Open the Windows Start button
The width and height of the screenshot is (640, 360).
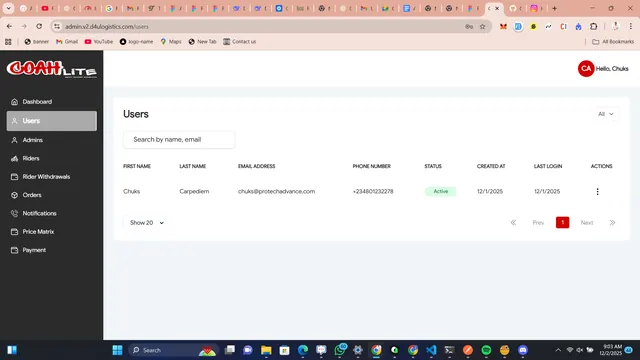pyautogui.click(x=118, y=350)
